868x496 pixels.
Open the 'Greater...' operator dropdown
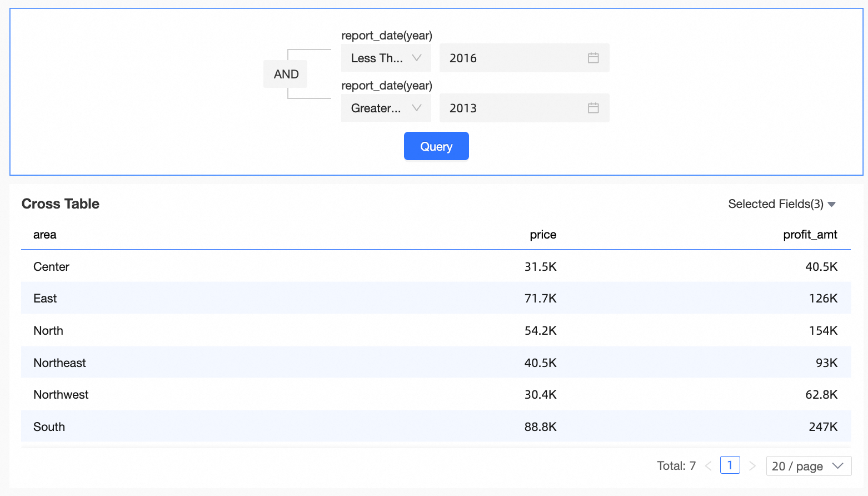(x=386, y=108)
